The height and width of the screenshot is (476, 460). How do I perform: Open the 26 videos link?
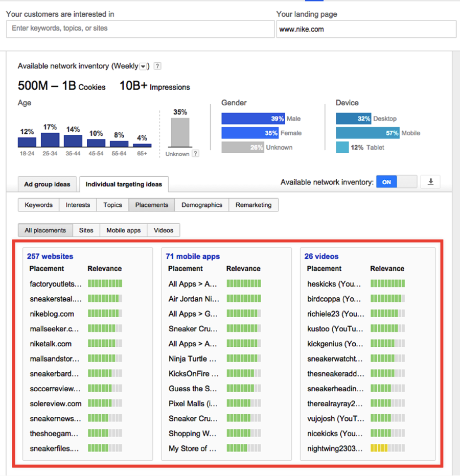(321, 256)
